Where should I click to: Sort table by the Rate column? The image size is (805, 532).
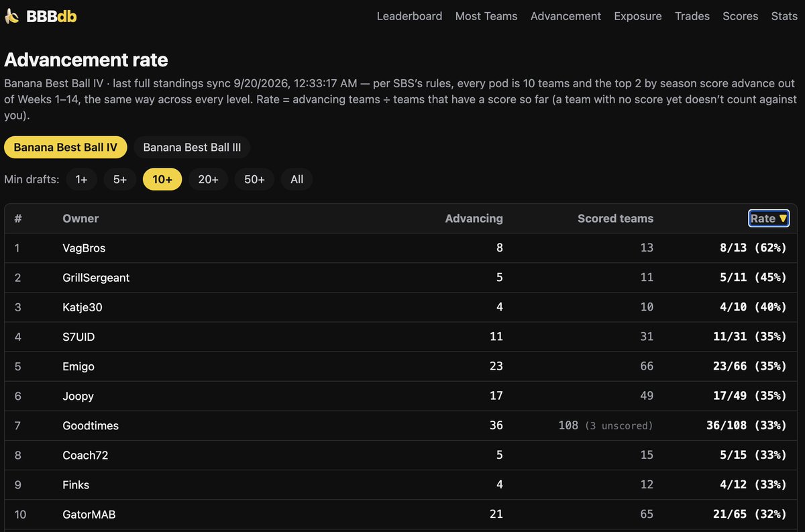(769, 218)
